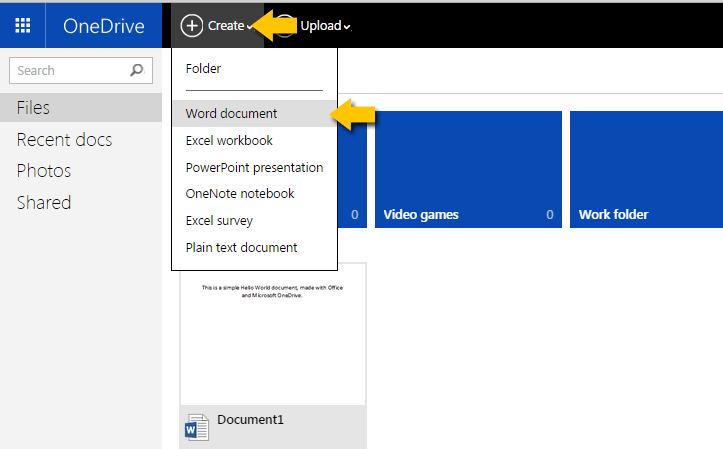Click the Word file icon beside Document1
723x449 pixels.
tap(197, 427)
